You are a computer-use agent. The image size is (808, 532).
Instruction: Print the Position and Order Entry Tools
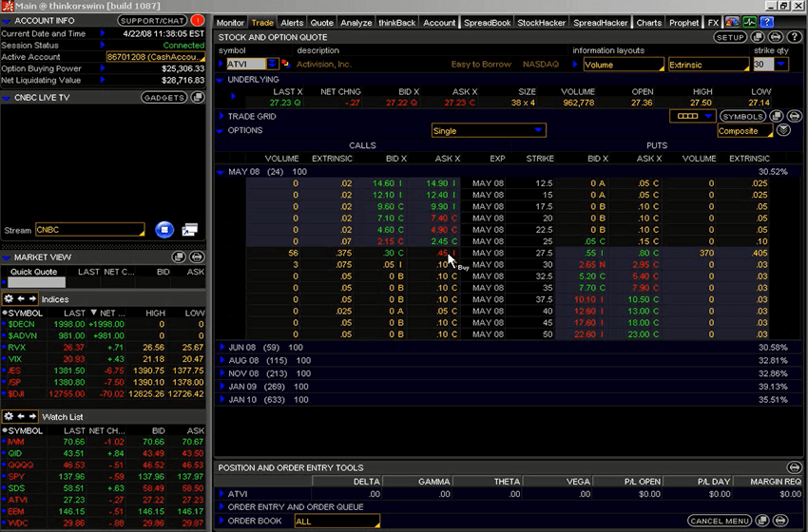[x=794, y=467]
